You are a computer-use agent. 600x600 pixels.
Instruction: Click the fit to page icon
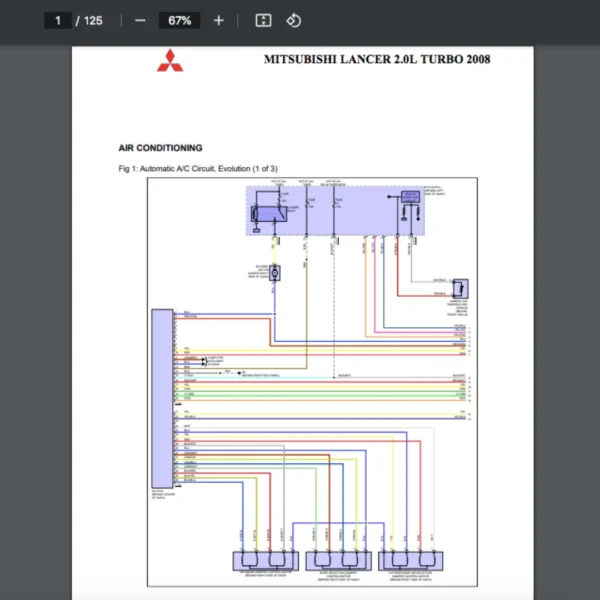pyautogui.click(x=263, y=20)
